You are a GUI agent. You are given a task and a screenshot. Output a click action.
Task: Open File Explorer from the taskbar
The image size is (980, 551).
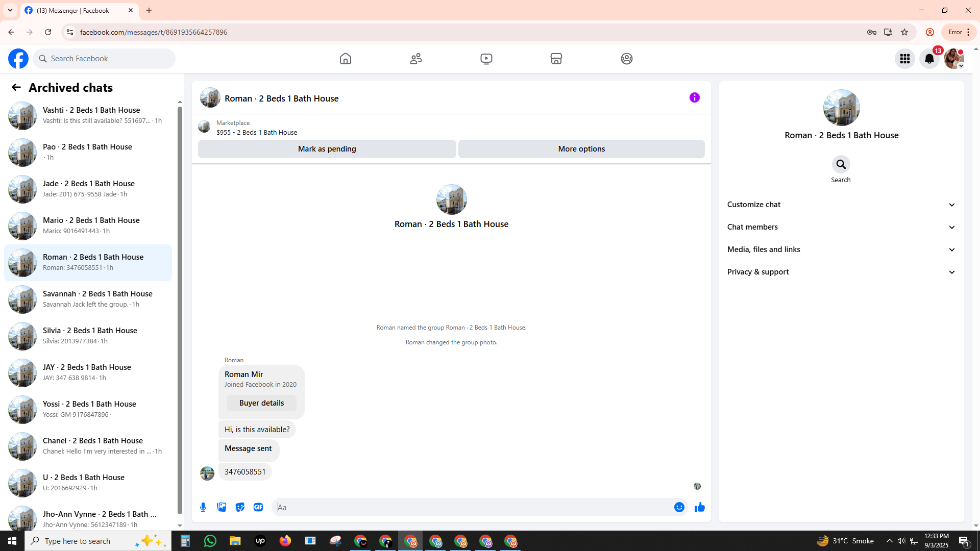pos(235,541)
